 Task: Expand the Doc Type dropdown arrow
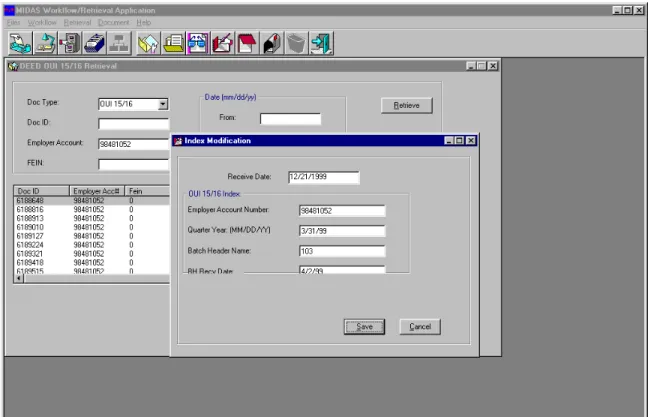(x=163, y=104)
